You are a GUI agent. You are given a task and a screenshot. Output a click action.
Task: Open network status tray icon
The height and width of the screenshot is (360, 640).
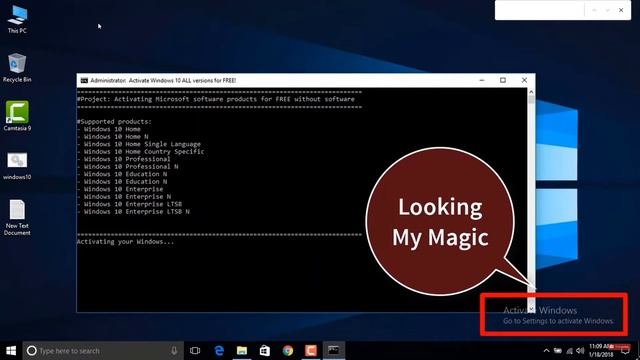[569, 351]
